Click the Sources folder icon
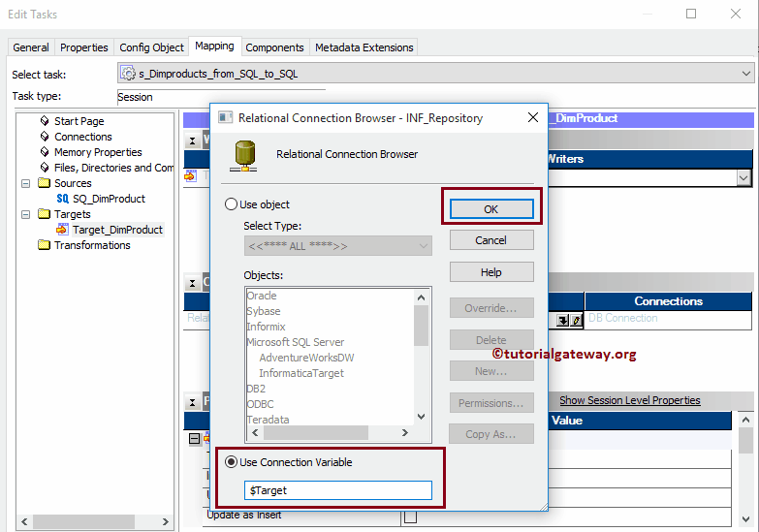 point(44,182)
